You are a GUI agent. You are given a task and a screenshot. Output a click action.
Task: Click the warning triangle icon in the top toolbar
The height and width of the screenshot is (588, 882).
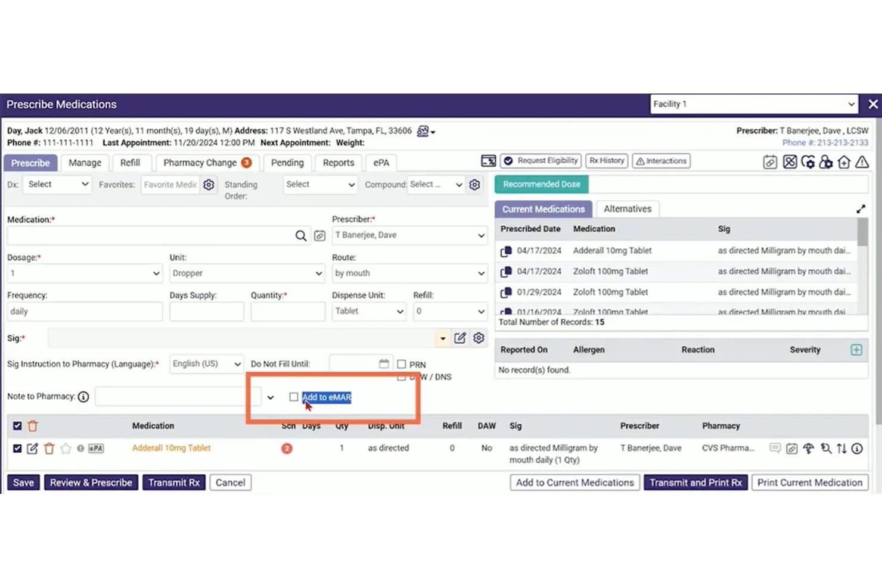pos(862,162)
